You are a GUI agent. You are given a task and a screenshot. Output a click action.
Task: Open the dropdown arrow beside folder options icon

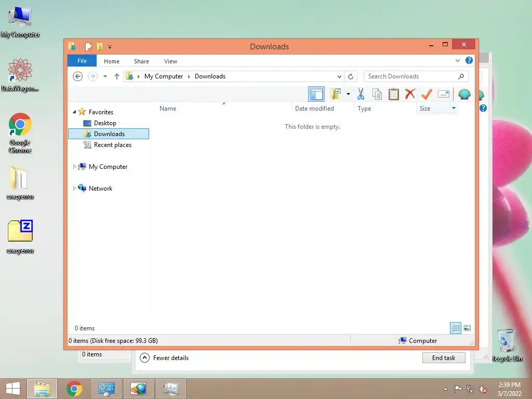(348, 94)
